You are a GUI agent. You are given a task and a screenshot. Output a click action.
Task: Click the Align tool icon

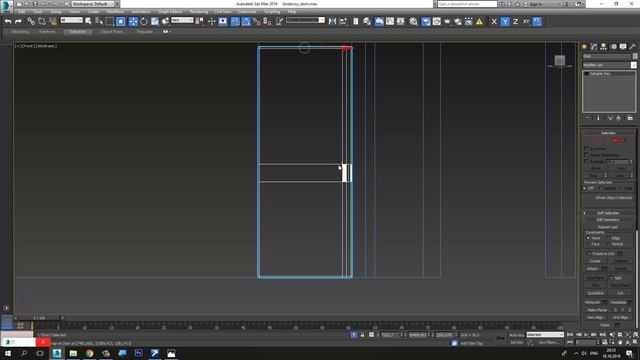(343, 21)
